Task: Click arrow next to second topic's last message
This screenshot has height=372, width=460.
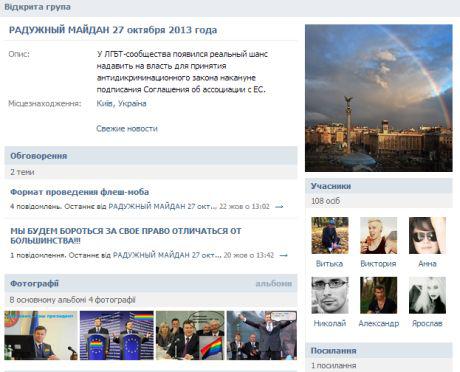Action: tap(283, 255)
